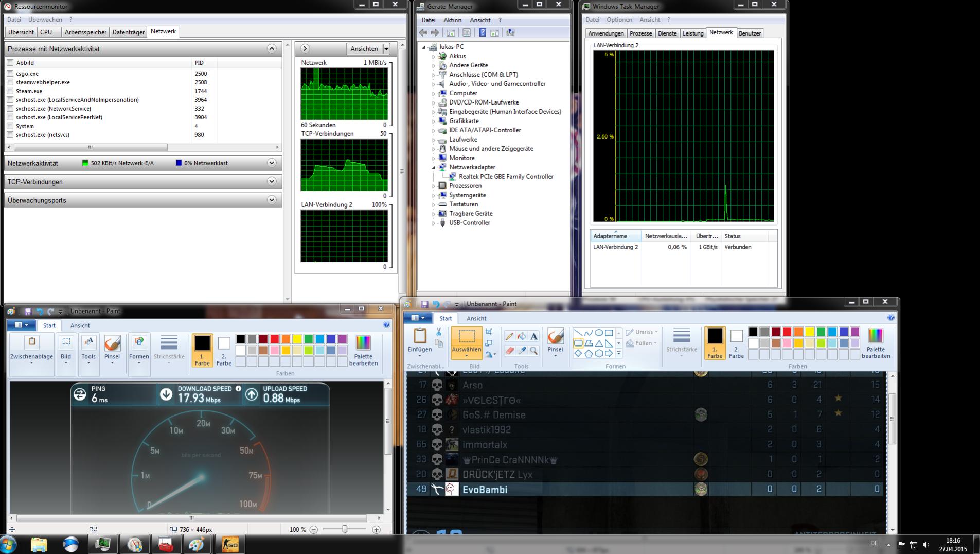Image resolution: width=980 pixels, height=554 pixels.
Task: Sort by Adaptername column in Task-Manager
Action: point(615,236)
